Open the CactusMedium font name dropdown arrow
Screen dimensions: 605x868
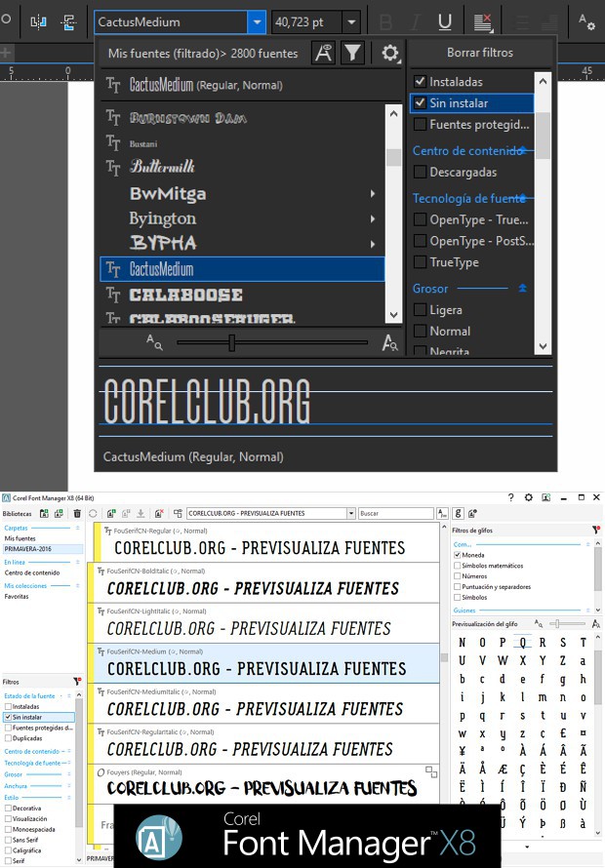tap(257, 22)
